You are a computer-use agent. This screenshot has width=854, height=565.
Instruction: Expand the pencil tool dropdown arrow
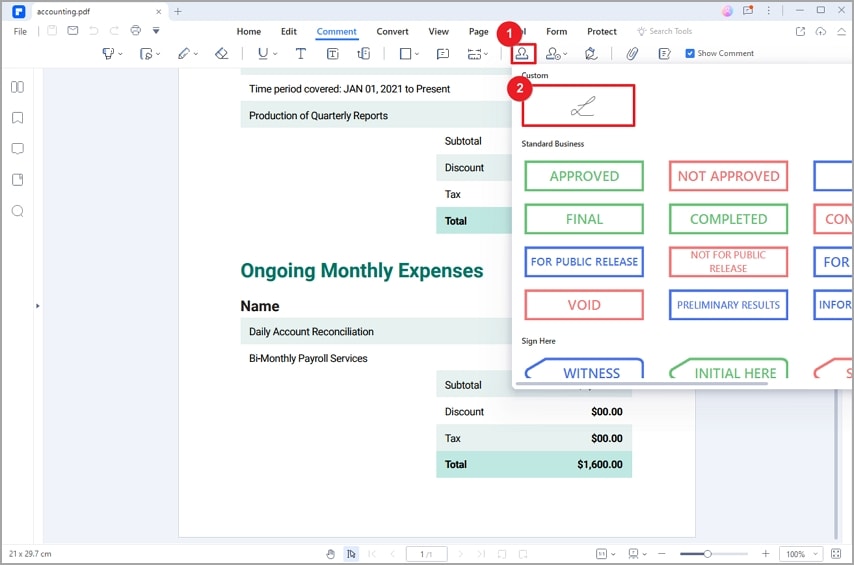click(x=196, y=54)
